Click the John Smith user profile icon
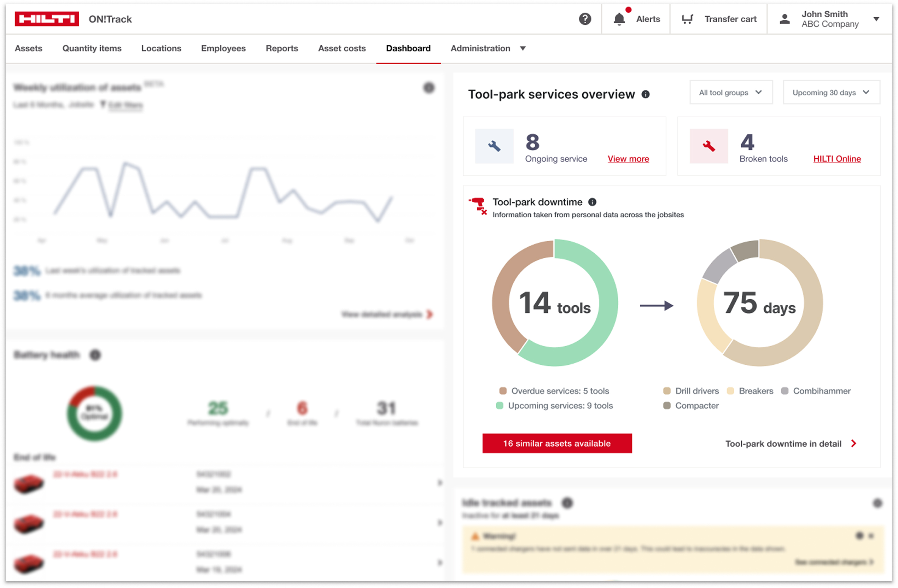898x588 pixels. click(x=785, y=19)
